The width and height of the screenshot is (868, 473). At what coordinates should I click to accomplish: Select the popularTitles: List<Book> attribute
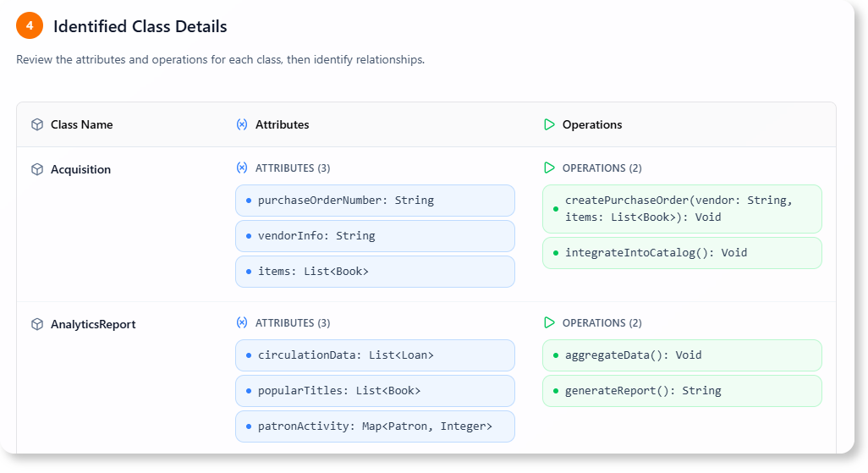375,391
